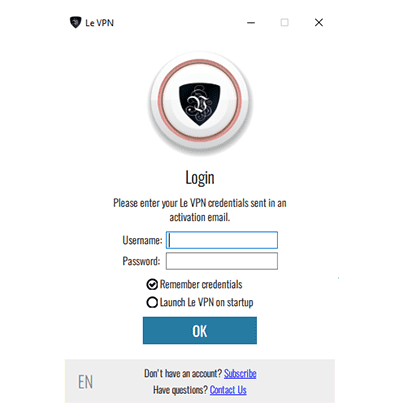Open the EN language selector
Screen dimensions: 400x416
[85, 382]
